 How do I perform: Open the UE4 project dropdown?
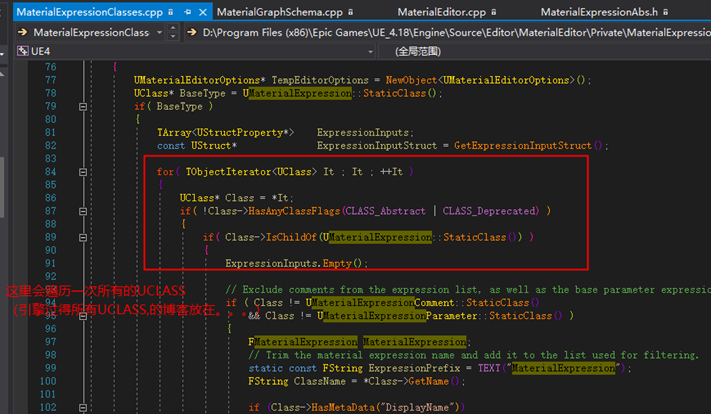tap(370, 52)
